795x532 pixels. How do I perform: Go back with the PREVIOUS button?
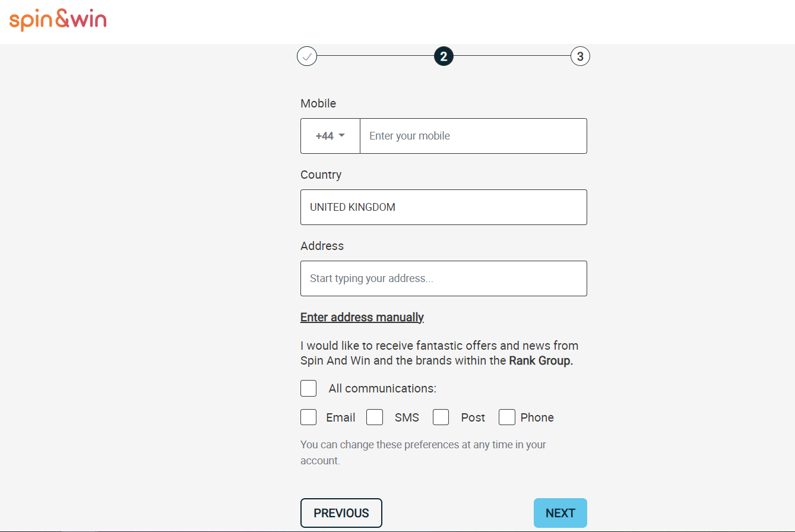click(341, 513)
